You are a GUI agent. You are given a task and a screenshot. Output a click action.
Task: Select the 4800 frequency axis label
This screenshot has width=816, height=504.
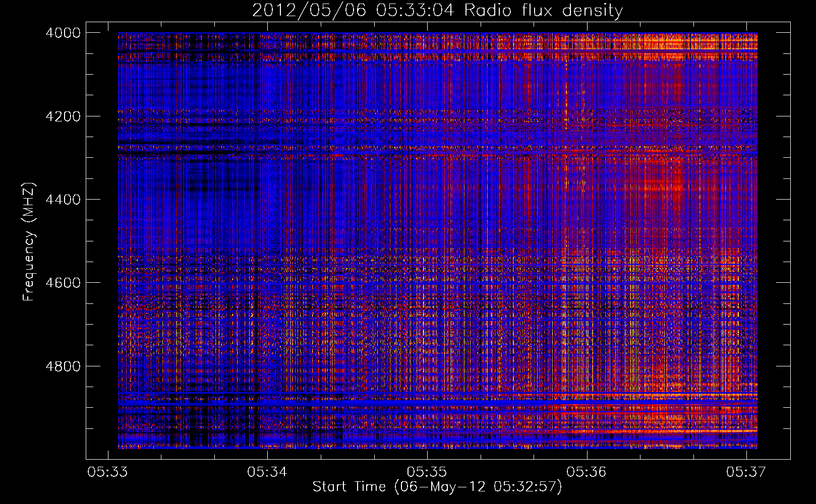[x=63, y=366]
